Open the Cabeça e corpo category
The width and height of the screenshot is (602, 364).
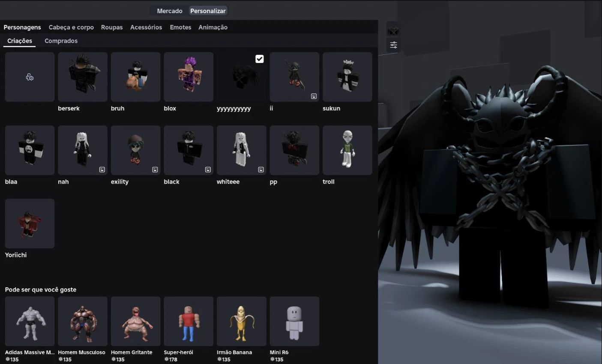(71, 27)
